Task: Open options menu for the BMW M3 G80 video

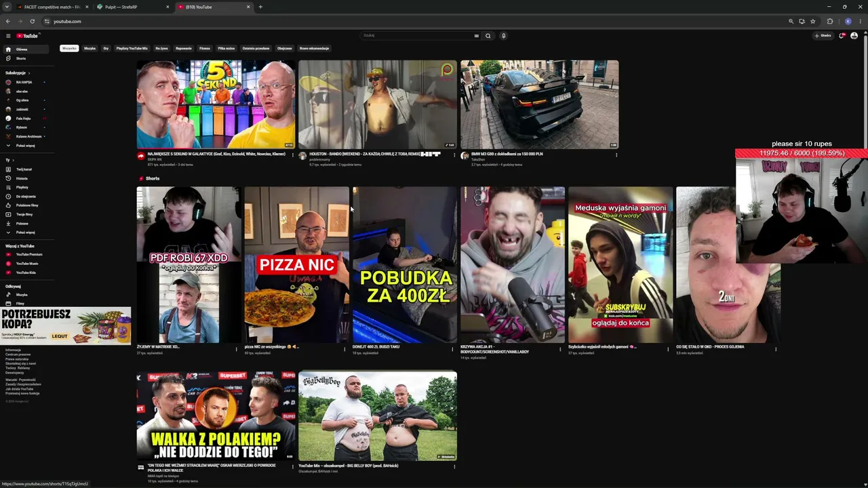Action: (x=616, y=155)
